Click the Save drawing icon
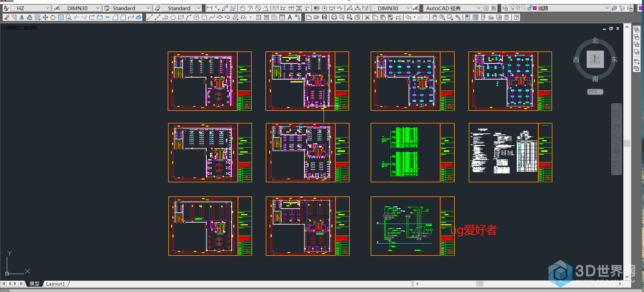This screenshot has height=292, width=644. click(324, 17)
